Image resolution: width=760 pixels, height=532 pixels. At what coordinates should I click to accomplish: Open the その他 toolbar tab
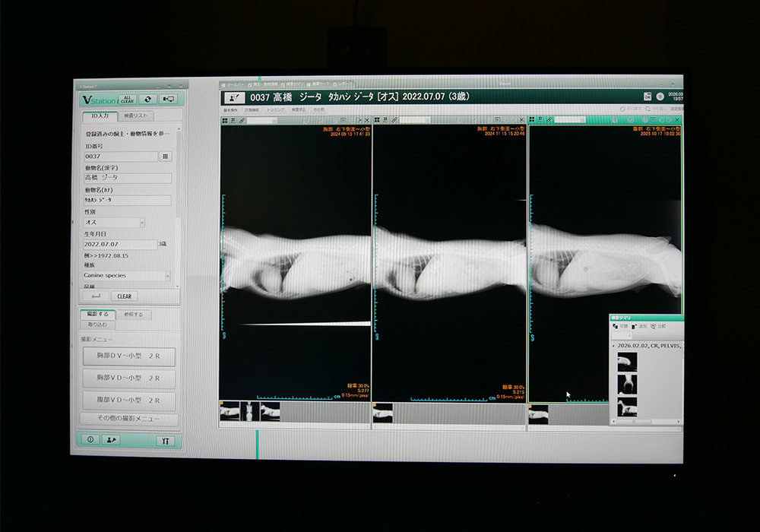[x=319, y=110]
